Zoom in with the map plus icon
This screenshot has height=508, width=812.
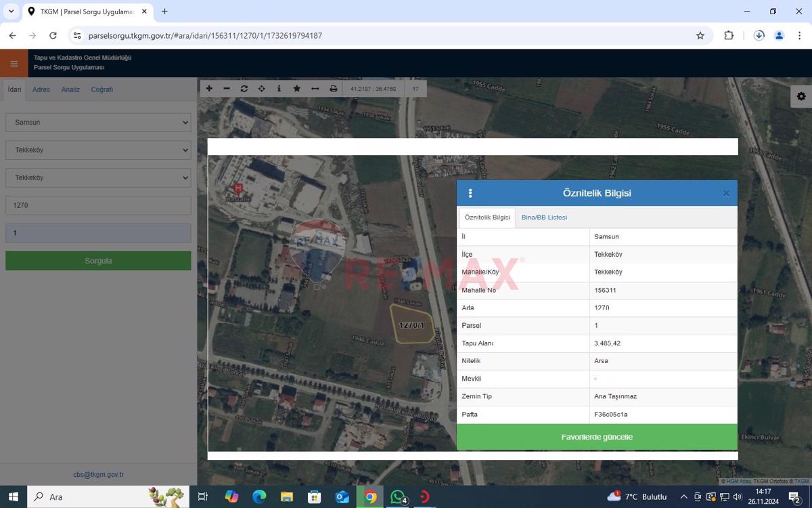click(x=209, y=89)
